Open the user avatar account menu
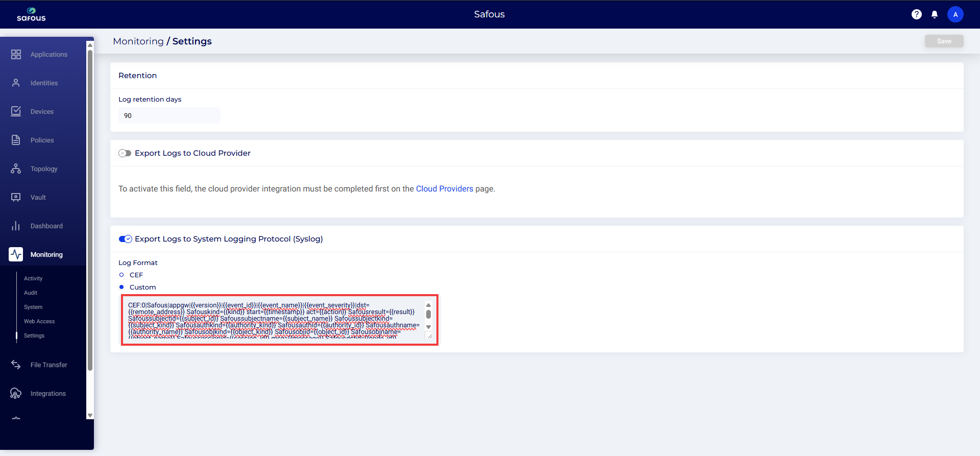The height and width of the screenshot is (456, 980). click(x=955, y=14)
